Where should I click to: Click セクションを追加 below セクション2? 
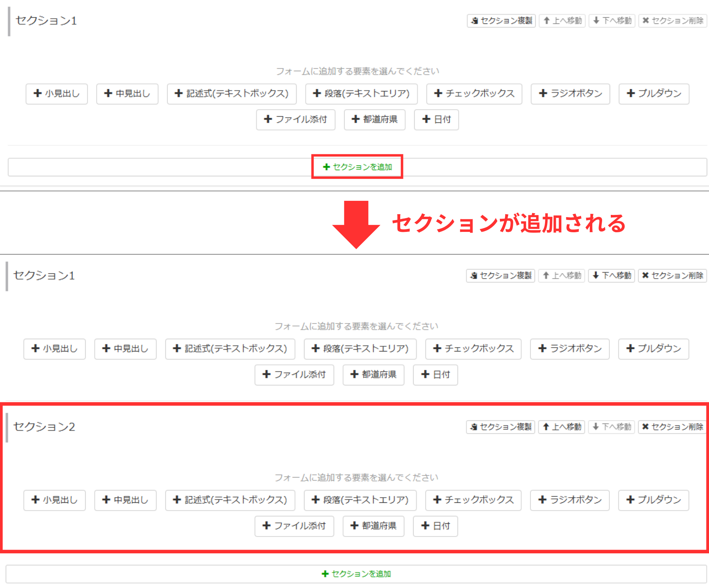pos(356,574)
